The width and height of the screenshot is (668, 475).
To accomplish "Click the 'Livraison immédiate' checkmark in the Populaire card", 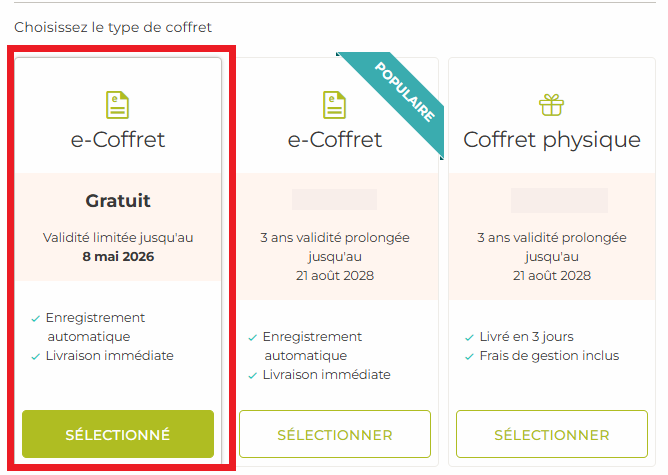I will point(252,375).
